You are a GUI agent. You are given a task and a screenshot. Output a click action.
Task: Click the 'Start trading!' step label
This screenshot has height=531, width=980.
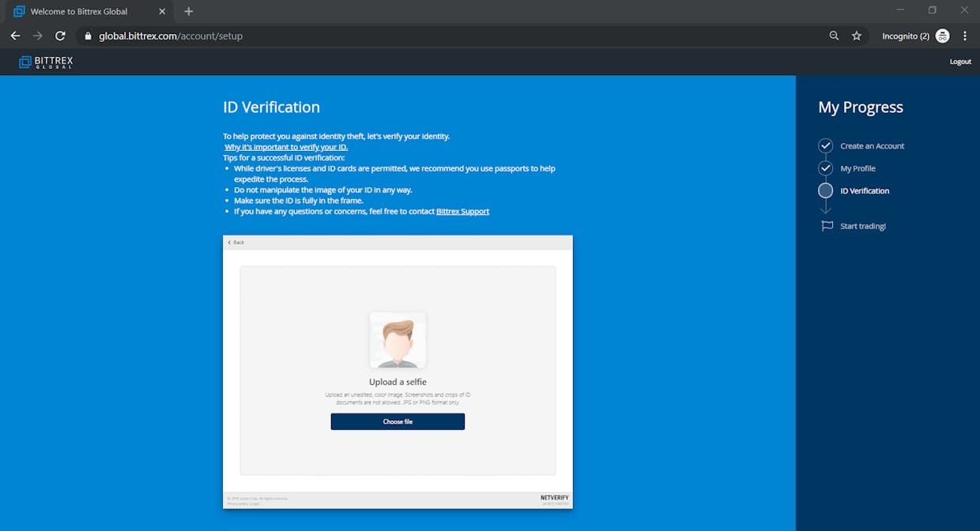coord(863,226)
